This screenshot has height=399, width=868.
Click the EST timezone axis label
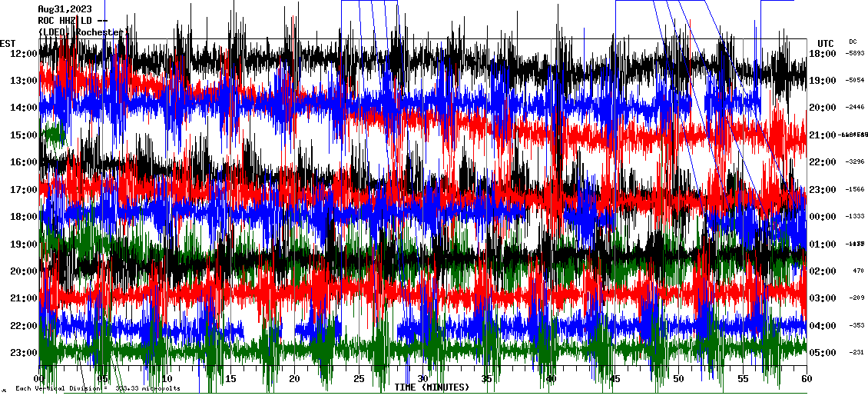[x=8, y=43]
